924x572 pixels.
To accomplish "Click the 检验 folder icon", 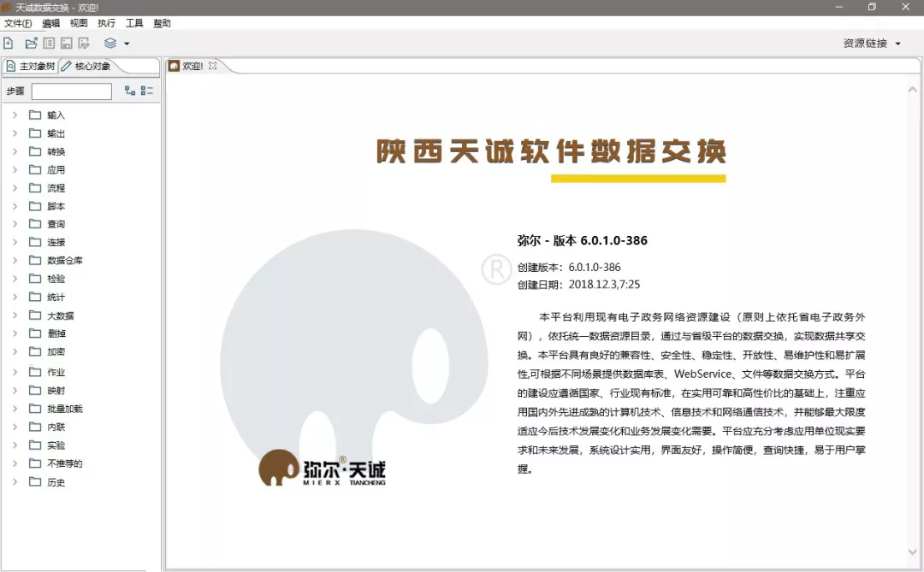I will (x=35, y=278).
